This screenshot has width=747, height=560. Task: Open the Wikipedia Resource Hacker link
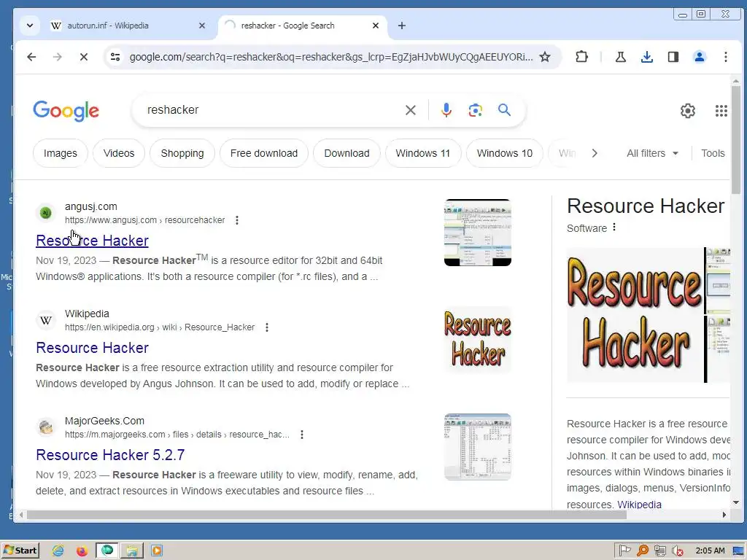(x=92, y=348)
